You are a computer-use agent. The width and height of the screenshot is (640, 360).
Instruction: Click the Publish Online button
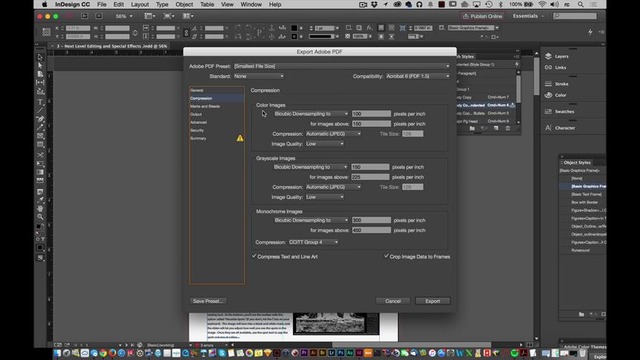482,16
